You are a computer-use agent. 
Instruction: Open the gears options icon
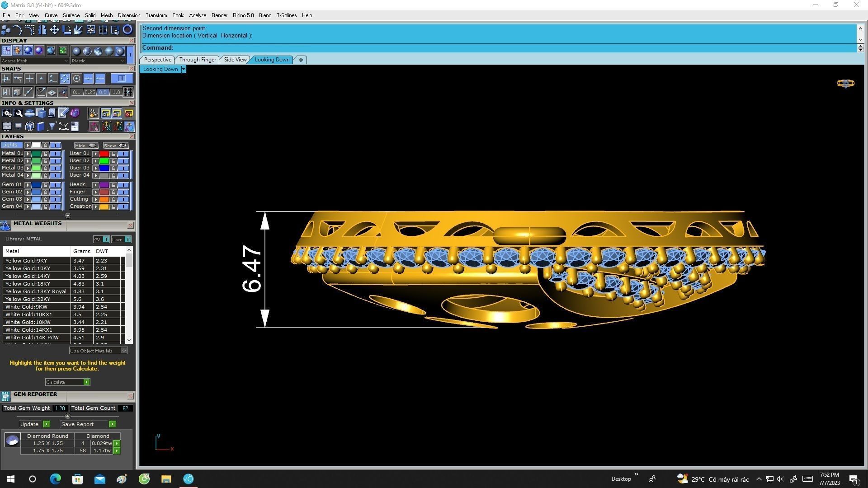(7, 113)
